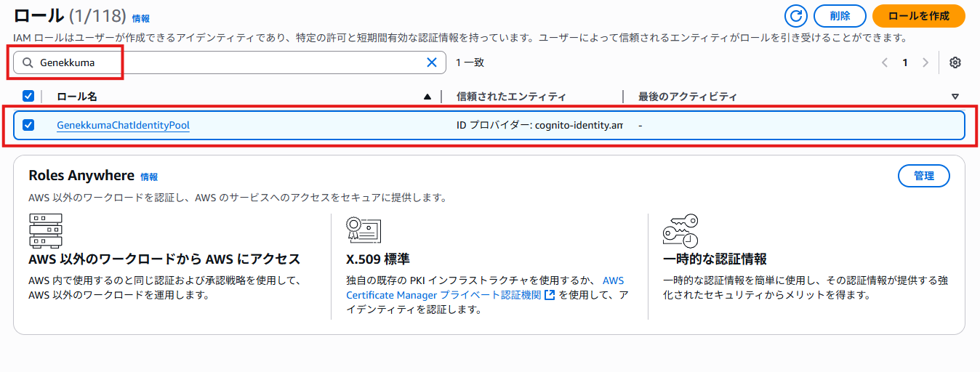980x372 pixels.
Task: Click the cognito-identity ID provider cell
Action: [539, 125]
